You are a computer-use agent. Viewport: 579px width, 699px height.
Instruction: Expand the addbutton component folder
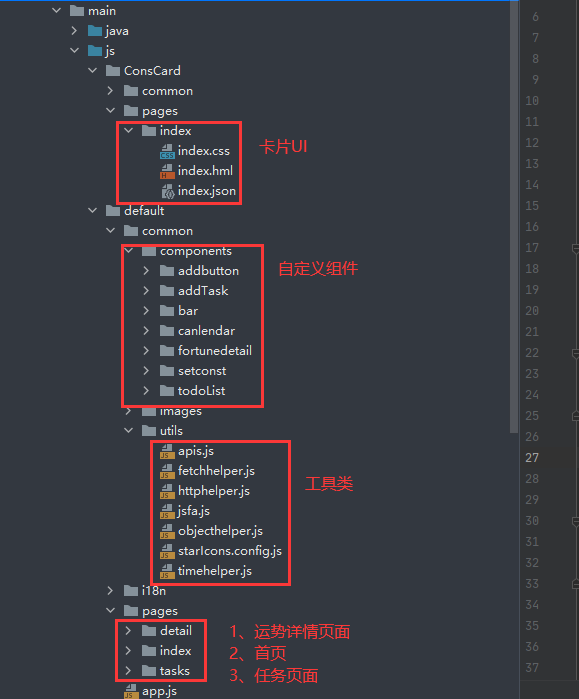pyautogui.click(x=146, y=271)
